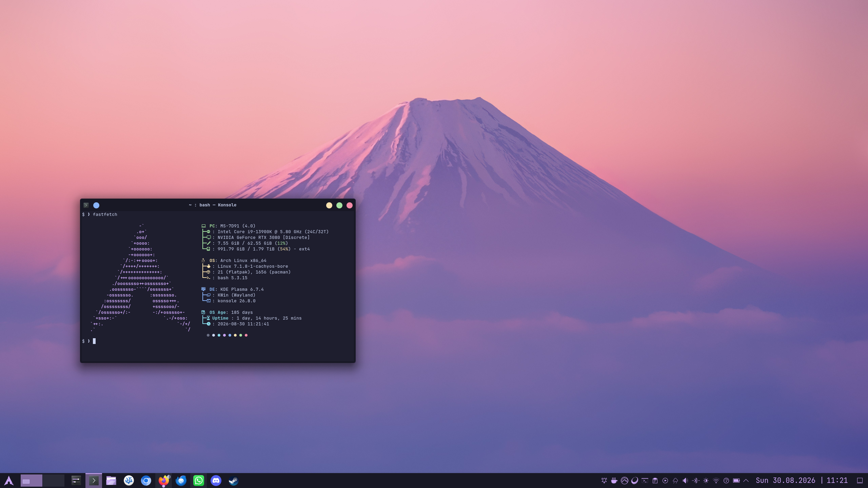
Task: Click the 'OS: Arch Linux x86_64' line
Action: (234, 261)
